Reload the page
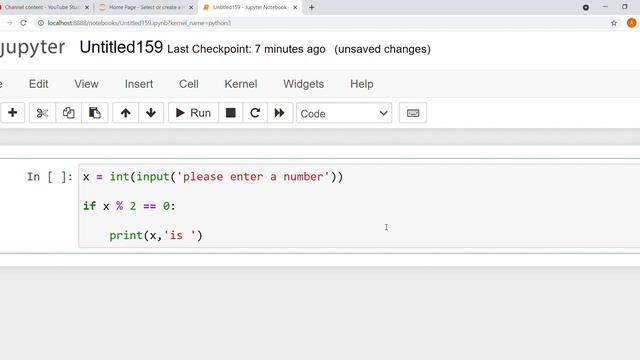Image resolution: width=640 pixels, height=360 pixels. [x=23, y=23]
